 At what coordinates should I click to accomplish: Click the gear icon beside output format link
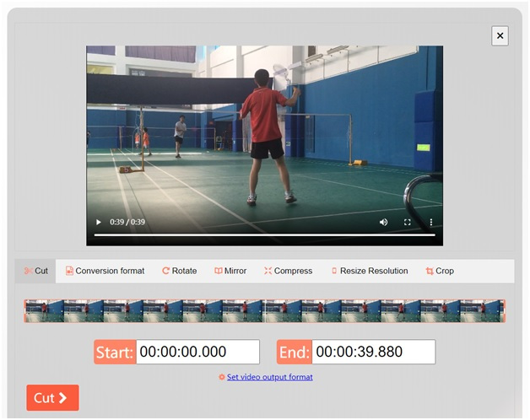222,377
